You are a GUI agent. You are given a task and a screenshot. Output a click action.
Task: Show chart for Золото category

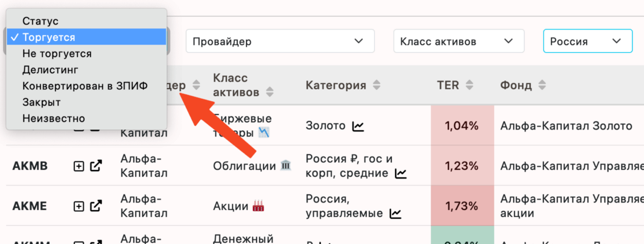click(358, 126)
